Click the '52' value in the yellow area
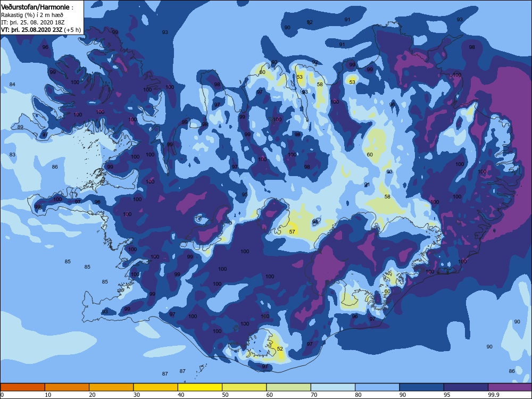532x399 pixels. coord(280,348)
